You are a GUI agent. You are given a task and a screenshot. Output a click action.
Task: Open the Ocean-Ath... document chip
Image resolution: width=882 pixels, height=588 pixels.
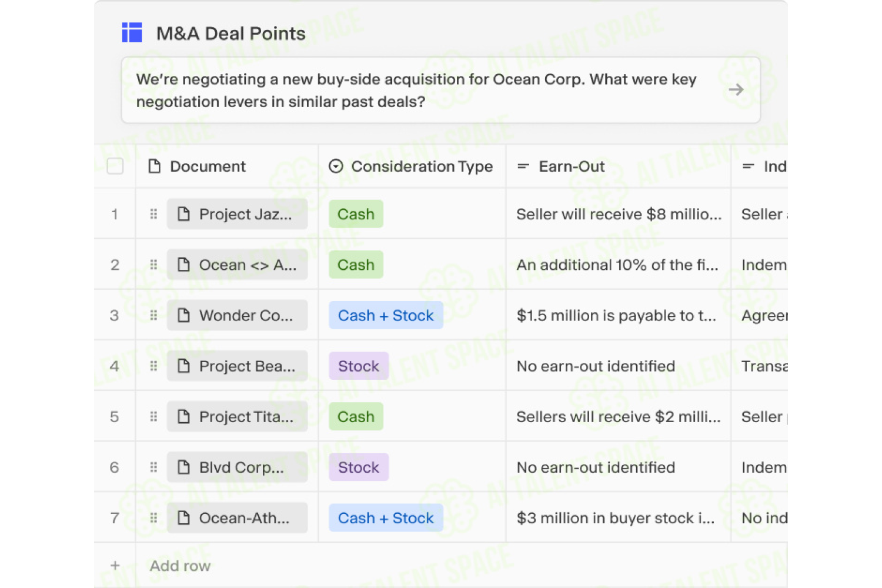pyautogui.click(x=237, y=518)
